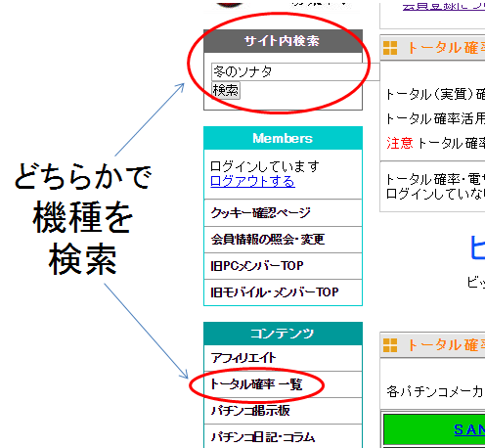The image size is (485, 448).
Task: Click the Members panel header
Action: 283,138
